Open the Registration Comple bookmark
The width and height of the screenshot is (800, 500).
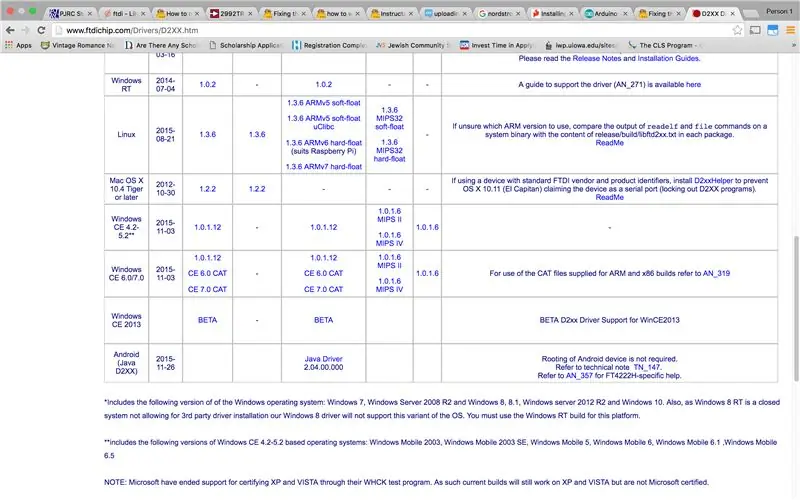(329, 45)
